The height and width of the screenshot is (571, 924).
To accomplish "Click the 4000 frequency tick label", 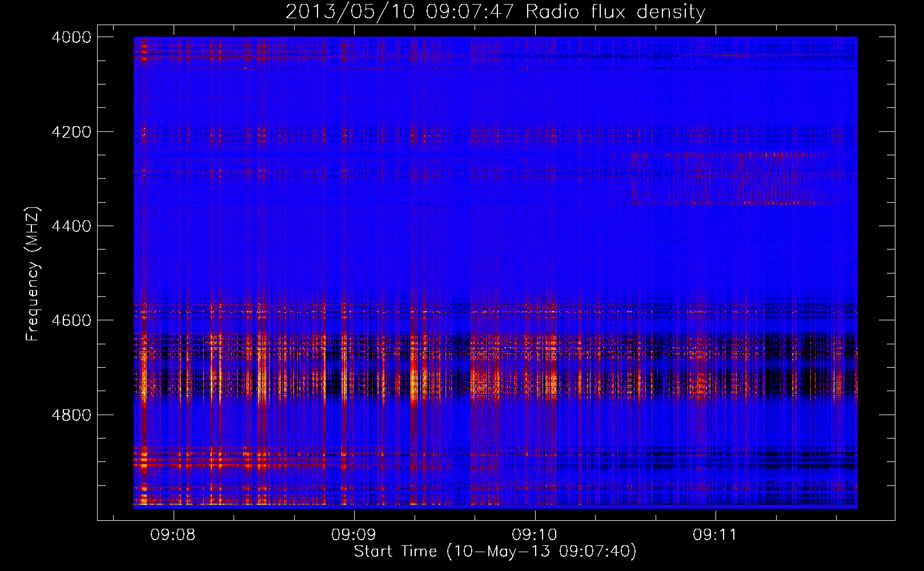I will click(71, 37).
